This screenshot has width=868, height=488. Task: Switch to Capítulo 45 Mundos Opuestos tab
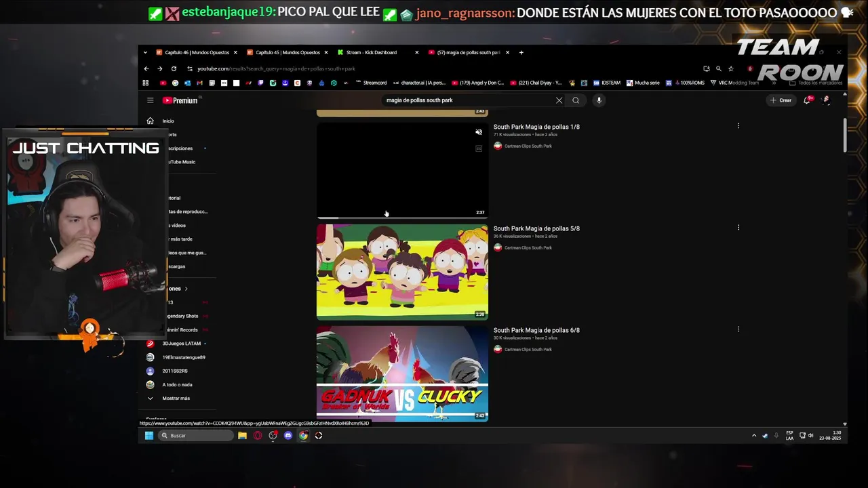pos(288,52)
